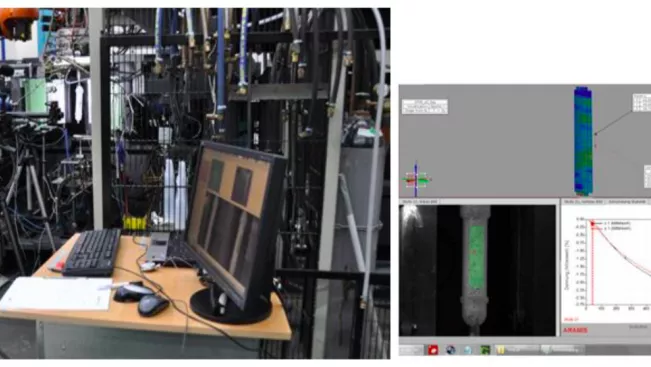The height and width of the screenshot is (367, 651).
Task: Launch the red application icon in taskbar
Action: pos(433,350)
